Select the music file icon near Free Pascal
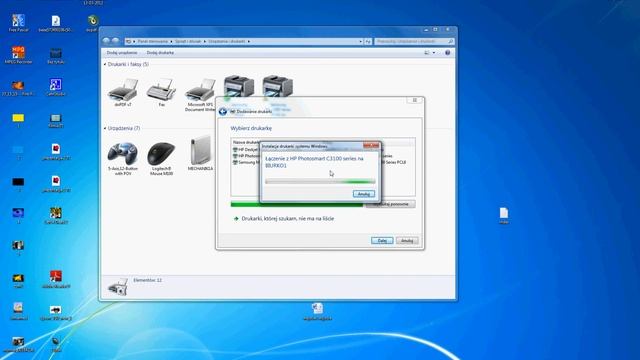640x360 pixels. [x=56, y=23]
